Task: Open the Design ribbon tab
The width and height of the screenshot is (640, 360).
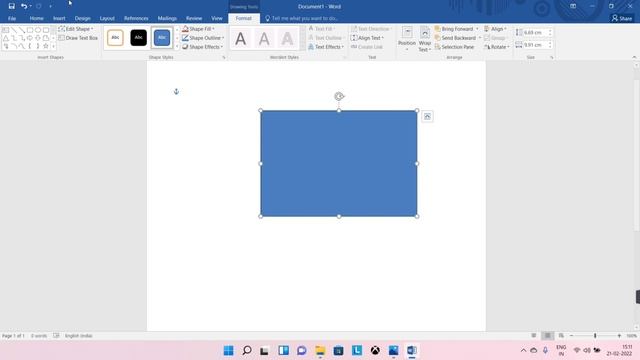Action: (x=82, y=18)
